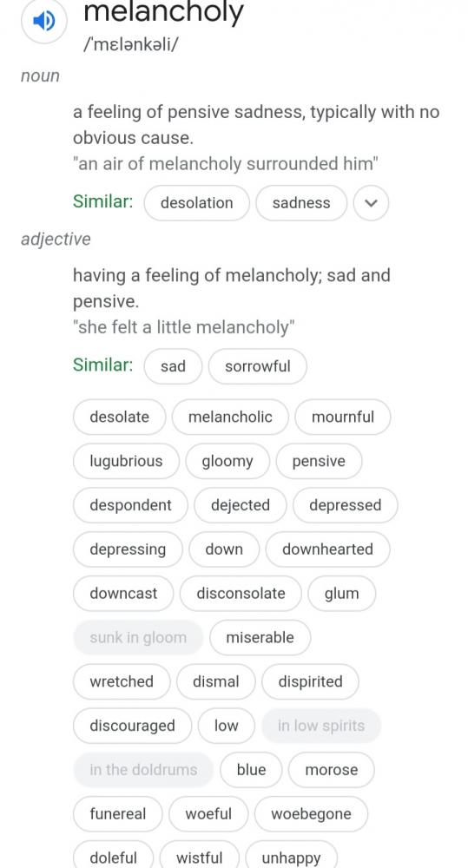This screenshot has width=468, height=868.
Task: Open the 'sadness' synonym chip
Action: click(x=301, y=202)
